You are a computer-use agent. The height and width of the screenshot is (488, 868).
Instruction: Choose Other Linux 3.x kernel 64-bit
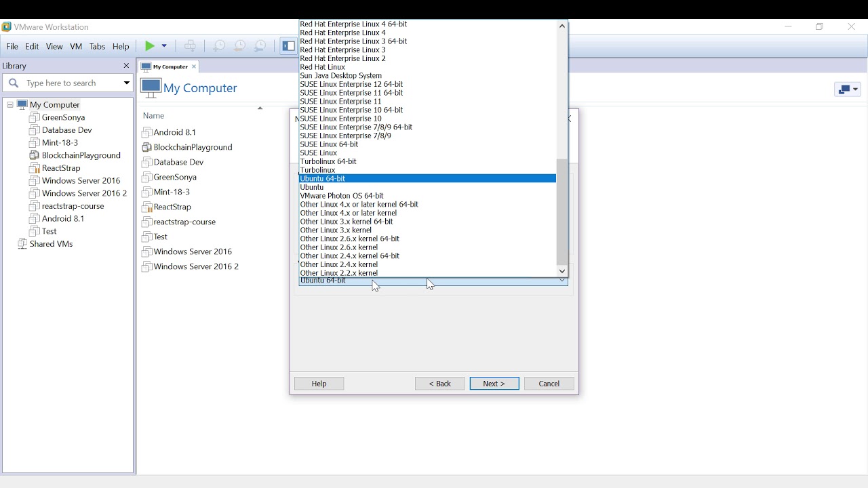click(x=427, y=222)
